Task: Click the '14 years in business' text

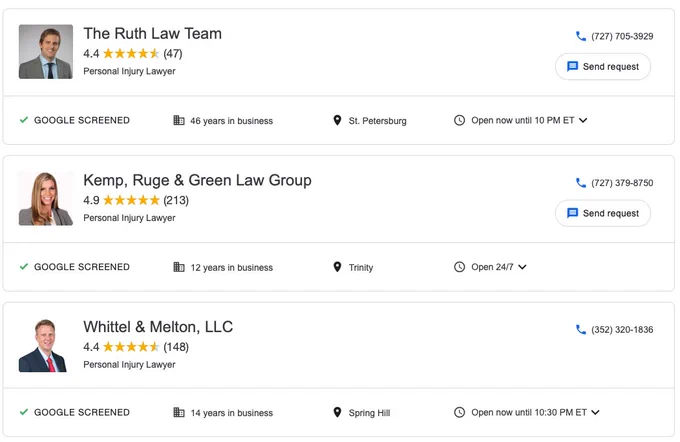Action: click(x=232, y=413)
